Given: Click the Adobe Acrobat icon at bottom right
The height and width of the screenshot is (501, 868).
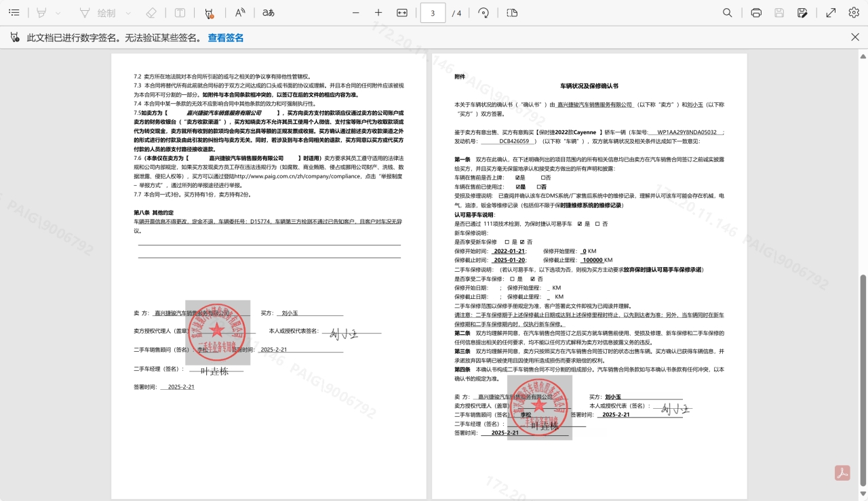Looking at the screenshot, I should click(x=843, y=473).
